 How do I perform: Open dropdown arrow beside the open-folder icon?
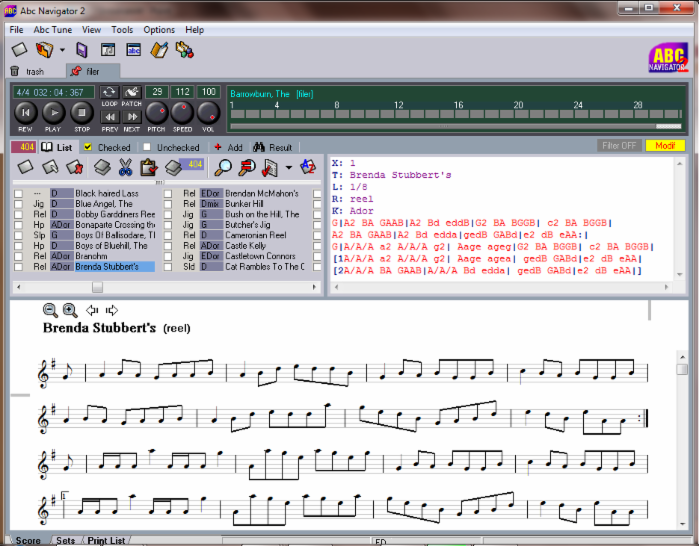coord(61,50)
